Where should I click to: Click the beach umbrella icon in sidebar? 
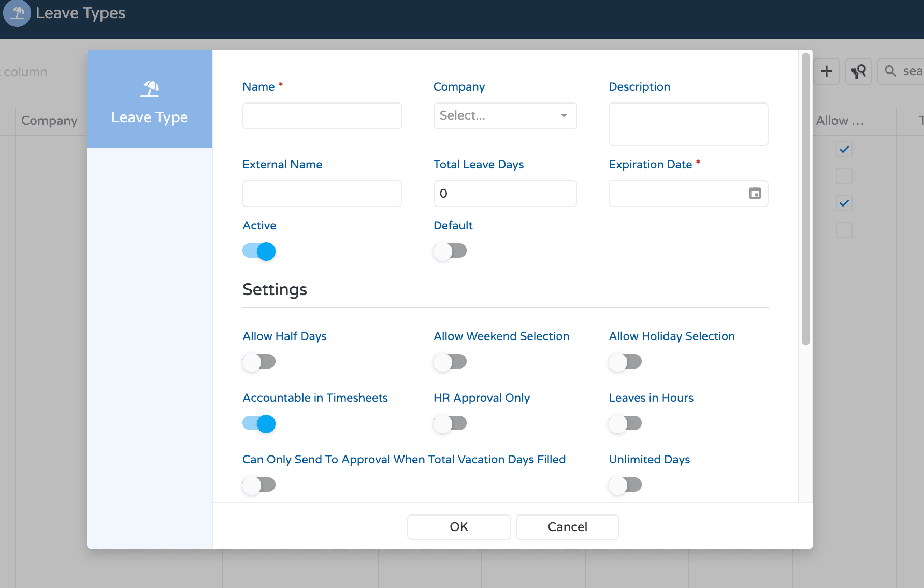[x=150, y=90]
